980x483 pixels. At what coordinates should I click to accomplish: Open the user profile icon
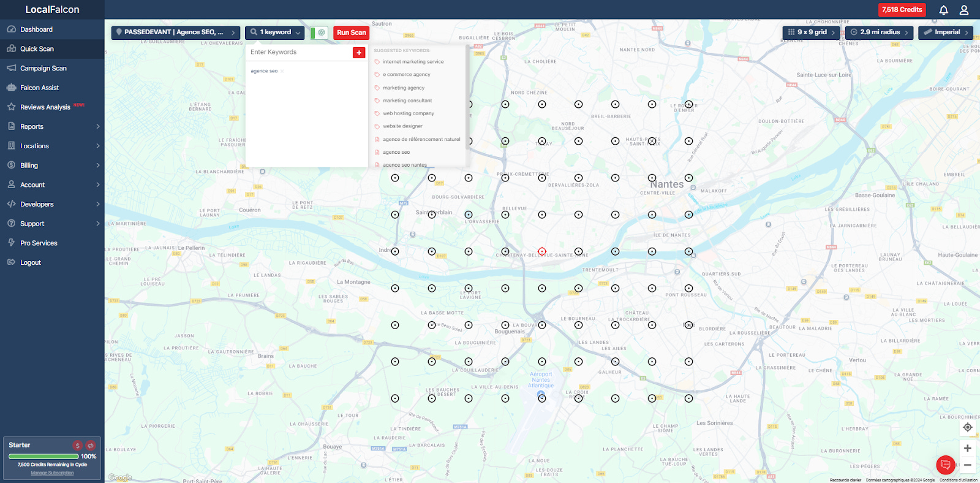tap(963, 10)
